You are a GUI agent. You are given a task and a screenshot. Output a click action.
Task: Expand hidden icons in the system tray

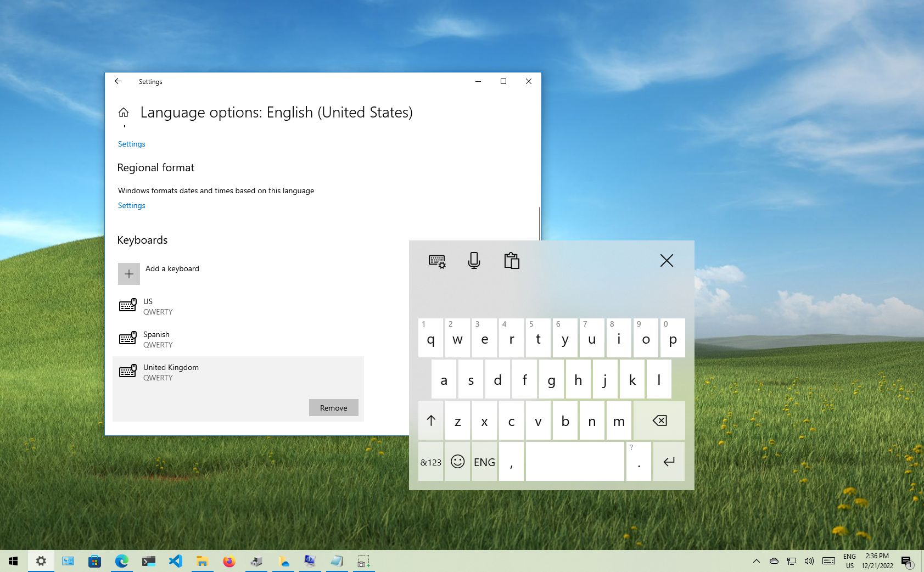[757, 561]
